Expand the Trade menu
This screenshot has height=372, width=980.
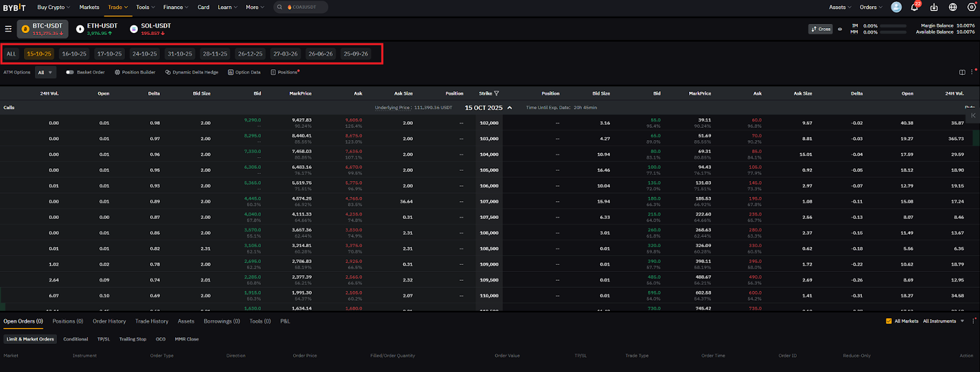118,7
